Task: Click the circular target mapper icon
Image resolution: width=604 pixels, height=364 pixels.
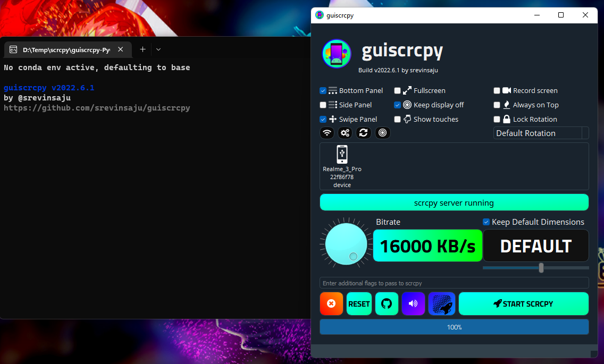Action: tap(382, 132)
